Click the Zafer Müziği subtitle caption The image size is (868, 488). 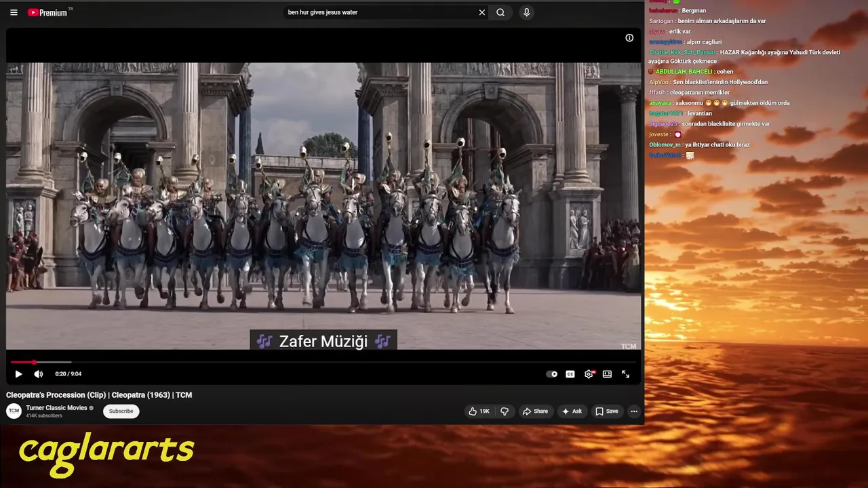tap(323, 341)
